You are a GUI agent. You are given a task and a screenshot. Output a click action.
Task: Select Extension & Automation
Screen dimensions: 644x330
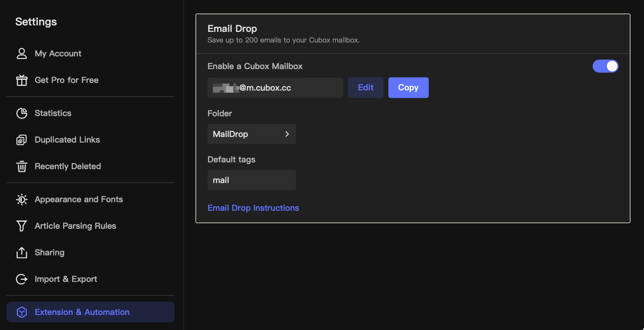point(90,312)
